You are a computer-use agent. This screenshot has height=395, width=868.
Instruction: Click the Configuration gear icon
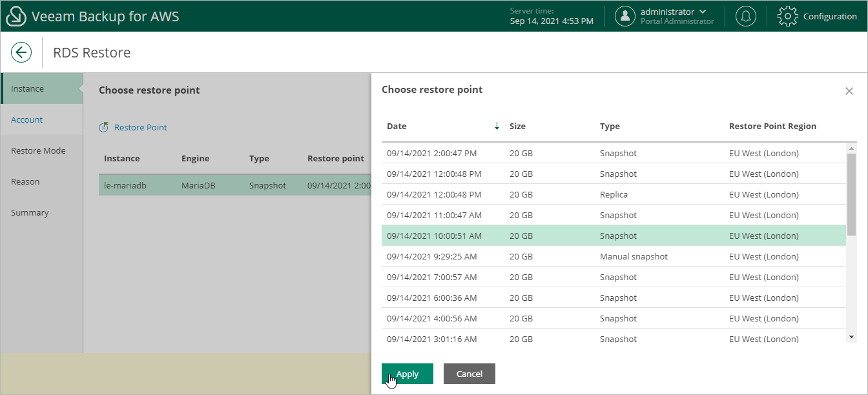788,16
